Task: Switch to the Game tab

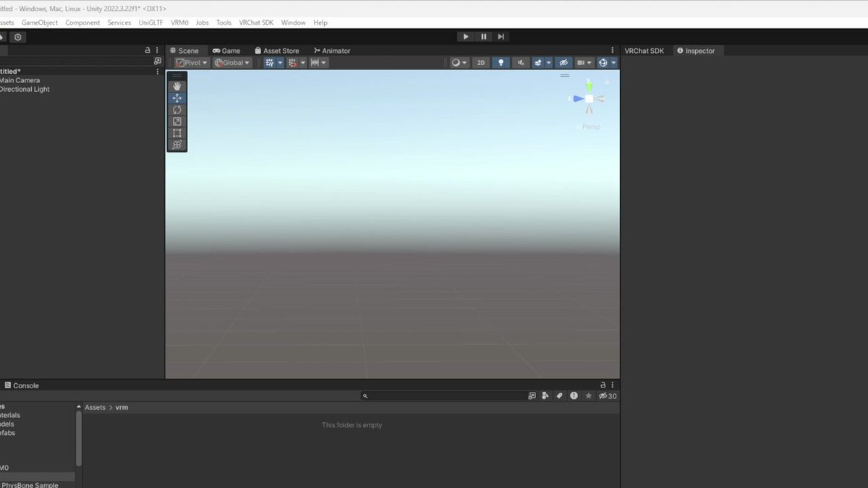Action: pyautogui.click(x=226, y=51)
